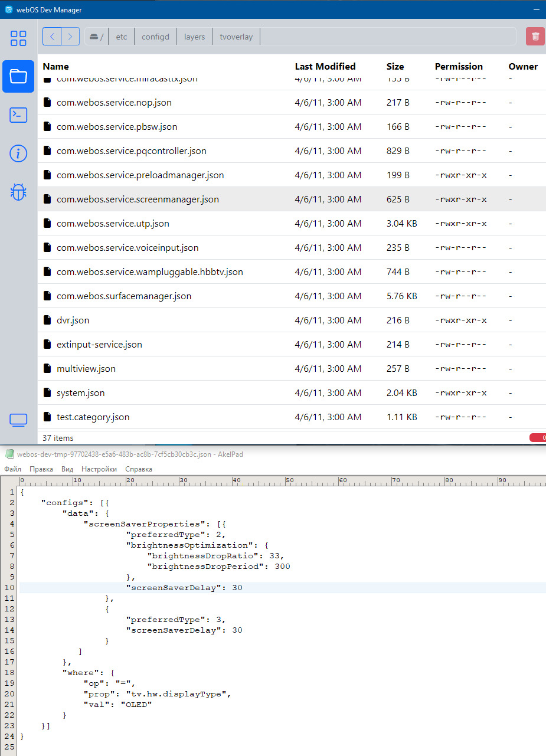The height and width of the screenshot is (756, 546).
Task: Go back with left arrow button
Action: [x=52, y=37]
